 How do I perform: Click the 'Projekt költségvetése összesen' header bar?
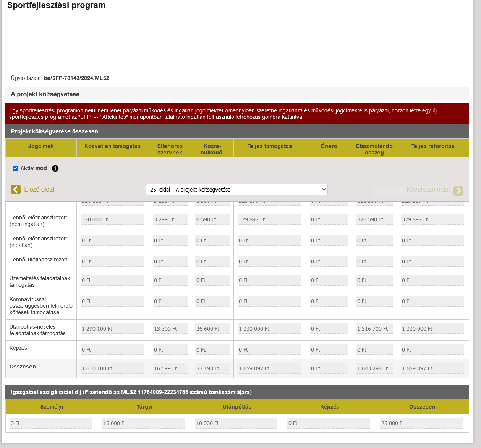(x=237, y=131)
